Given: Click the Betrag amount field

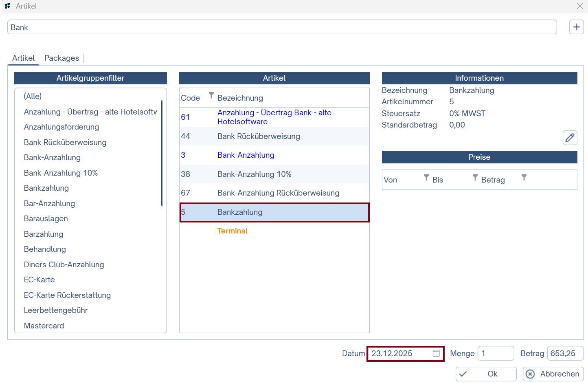Looking at the screenshot, I should (565, 353).
